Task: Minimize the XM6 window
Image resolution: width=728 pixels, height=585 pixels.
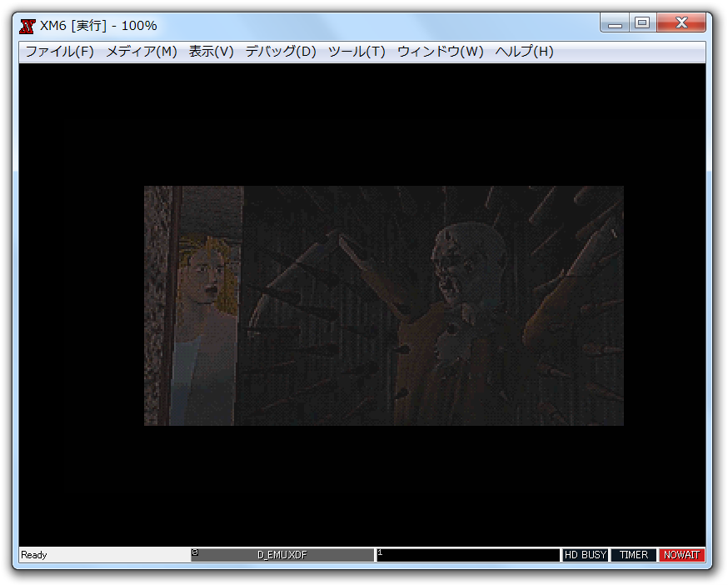Action: pyautogui.click(x=615, y=22)
